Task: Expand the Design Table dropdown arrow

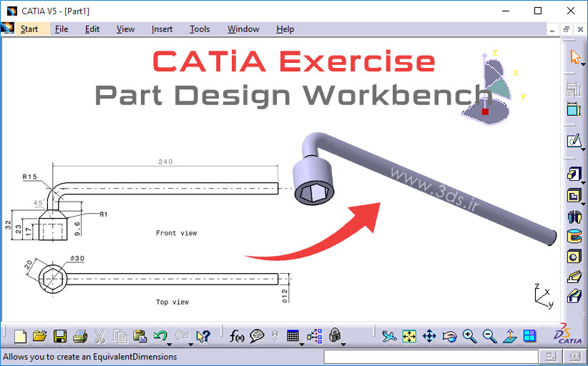Action: coord(301,344)
